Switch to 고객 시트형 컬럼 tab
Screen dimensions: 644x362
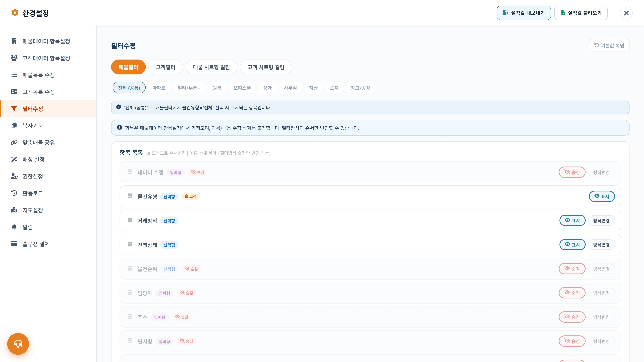click(x=266, y=67)
